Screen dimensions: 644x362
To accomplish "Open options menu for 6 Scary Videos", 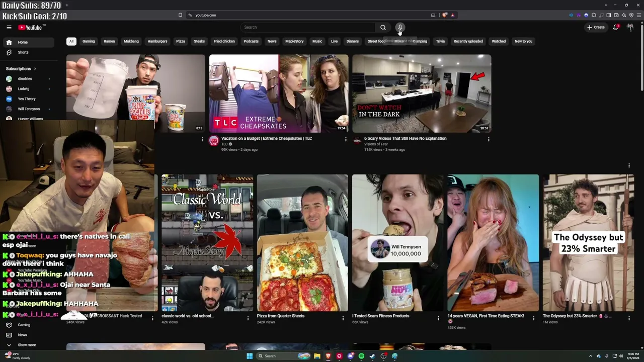I will point(489,139).
